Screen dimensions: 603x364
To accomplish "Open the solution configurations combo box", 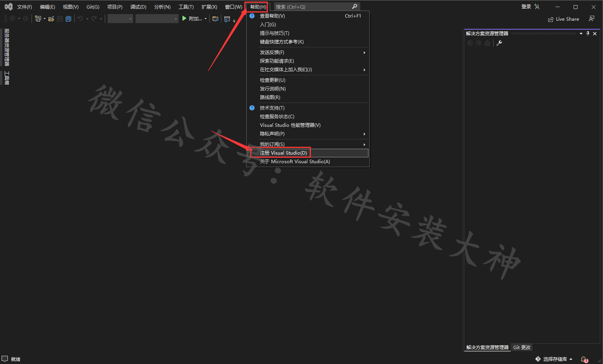I will tap(120, 18).
